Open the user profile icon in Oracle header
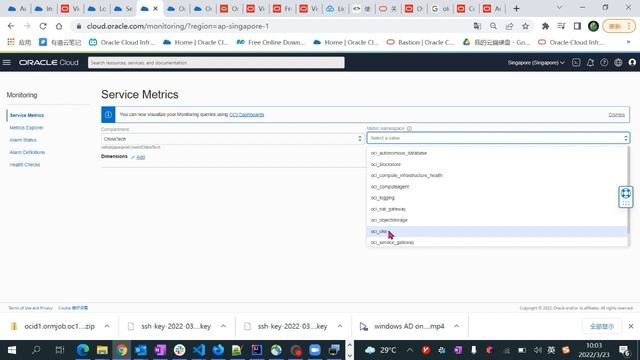This screenshot has width=640, height=360. click(632, 62)
